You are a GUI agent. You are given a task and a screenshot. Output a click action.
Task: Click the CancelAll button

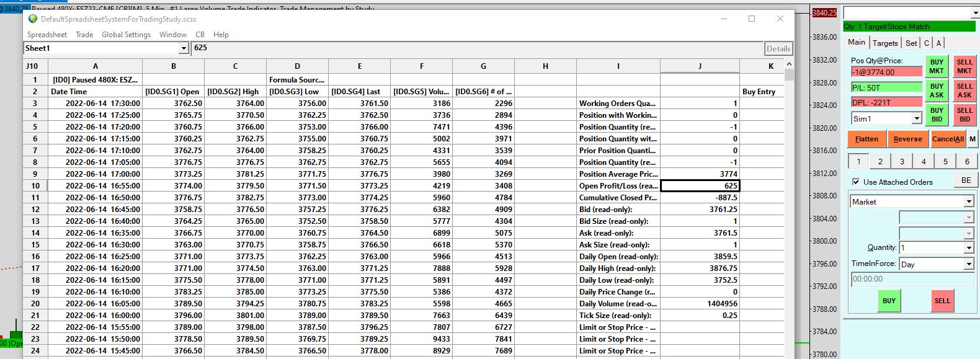coord(948,139)
